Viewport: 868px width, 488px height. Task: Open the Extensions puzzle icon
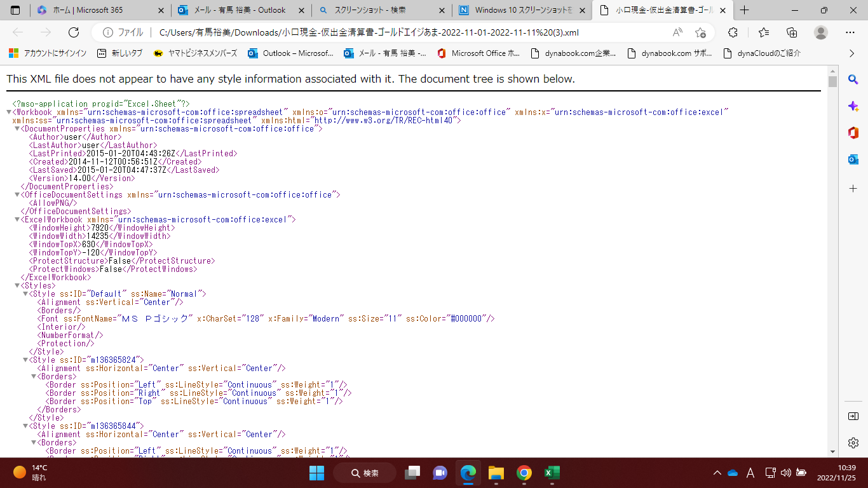733,32
